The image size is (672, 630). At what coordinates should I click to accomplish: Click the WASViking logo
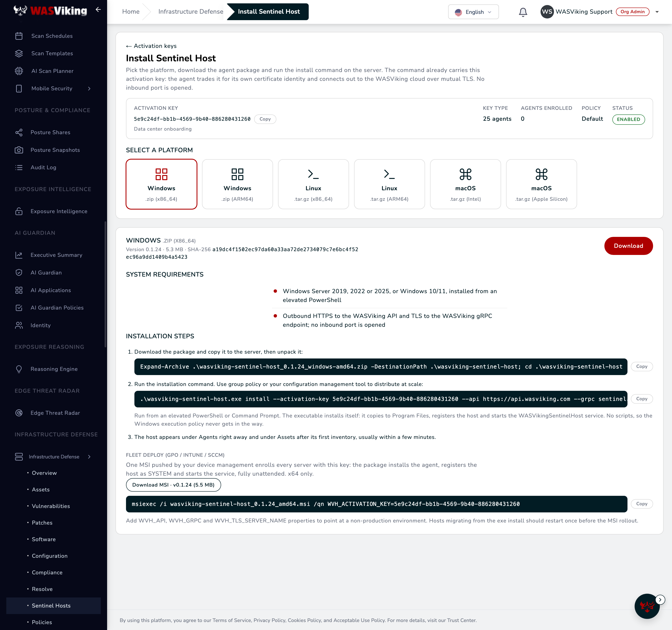(50, 10)
